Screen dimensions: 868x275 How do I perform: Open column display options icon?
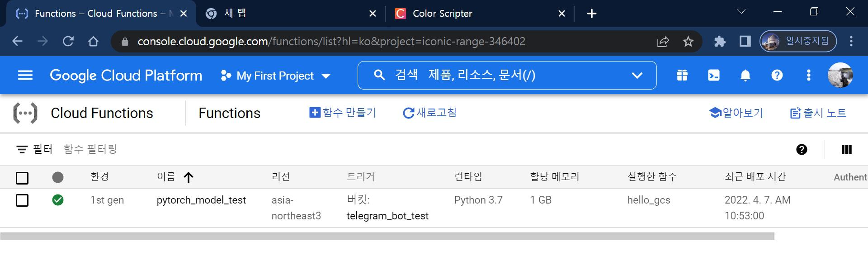pyautogui.click(x=846, y=150)
